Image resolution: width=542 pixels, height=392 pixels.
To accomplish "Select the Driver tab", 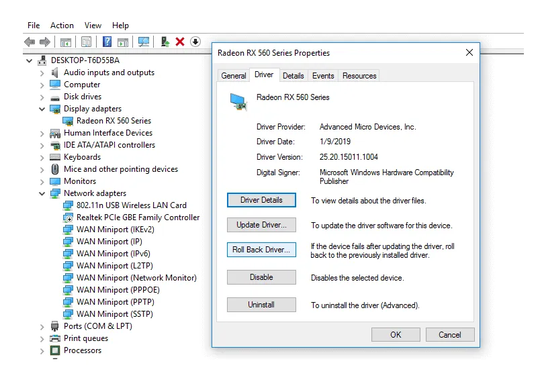I will (264, 75).
